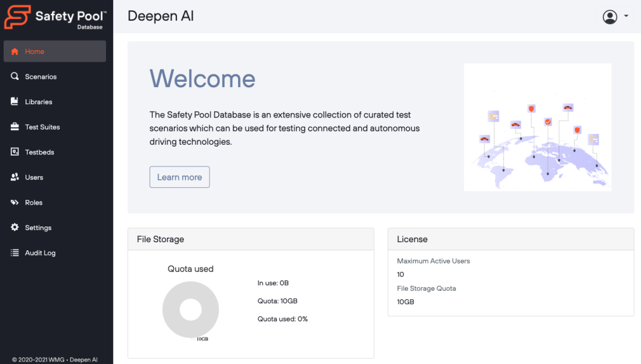Image resolution: width=641 pixels, height=364 pixels.
Task: Click the Maximum Active Users label
Action: pos(433,260)
